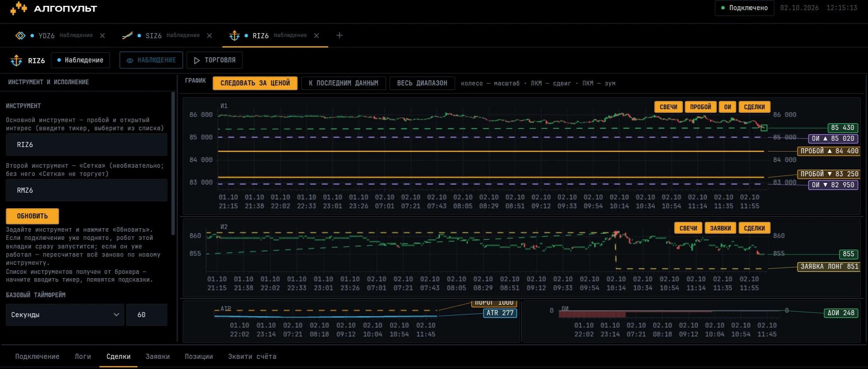Click the RIZ6 tab anchor icon
Viewport: 868px width, 369px height.
[x=234, y=35]
